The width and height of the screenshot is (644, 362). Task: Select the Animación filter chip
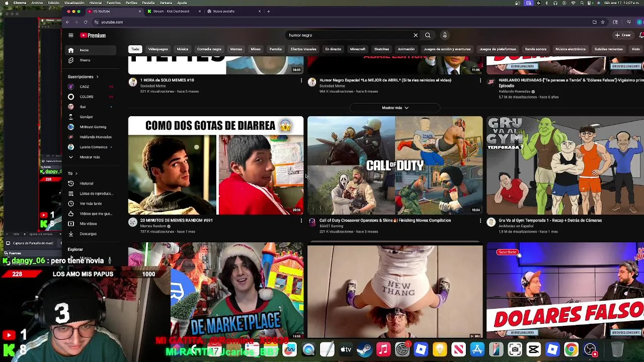[406, 49]
